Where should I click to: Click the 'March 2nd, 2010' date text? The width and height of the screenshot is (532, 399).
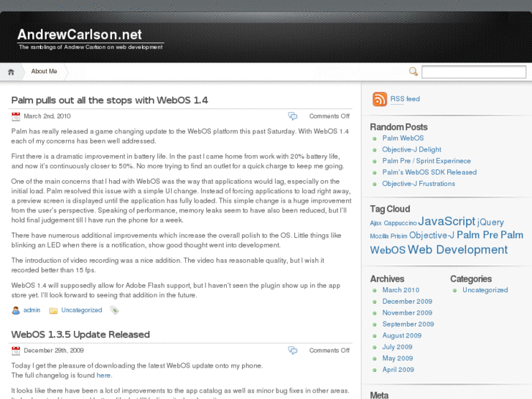[x=47, y=116]
